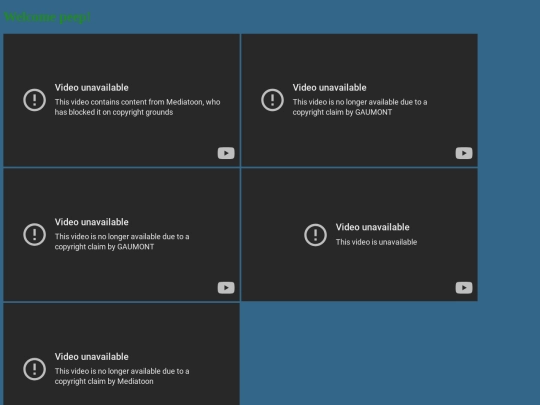Click "Video unavailable" title above "claim by Mediatoon"
This screenshot has height=405, width=540.
[92, 357]
